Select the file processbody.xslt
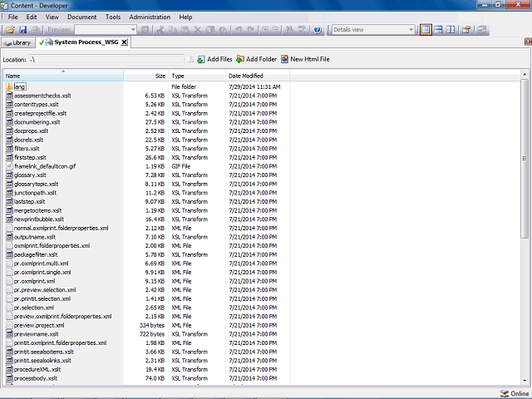 click(35, 378)
